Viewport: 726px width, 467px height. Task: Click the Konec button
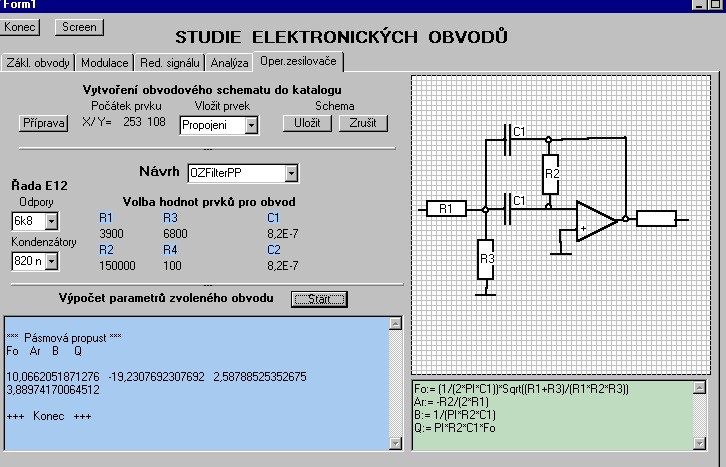click(21, 27)
